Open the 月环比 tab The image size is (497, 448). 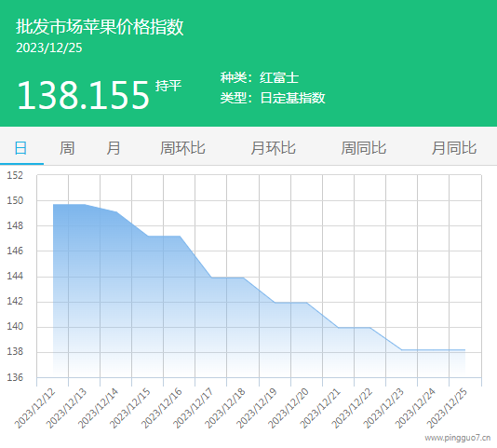pyautogui.click(x=273, y=148)
